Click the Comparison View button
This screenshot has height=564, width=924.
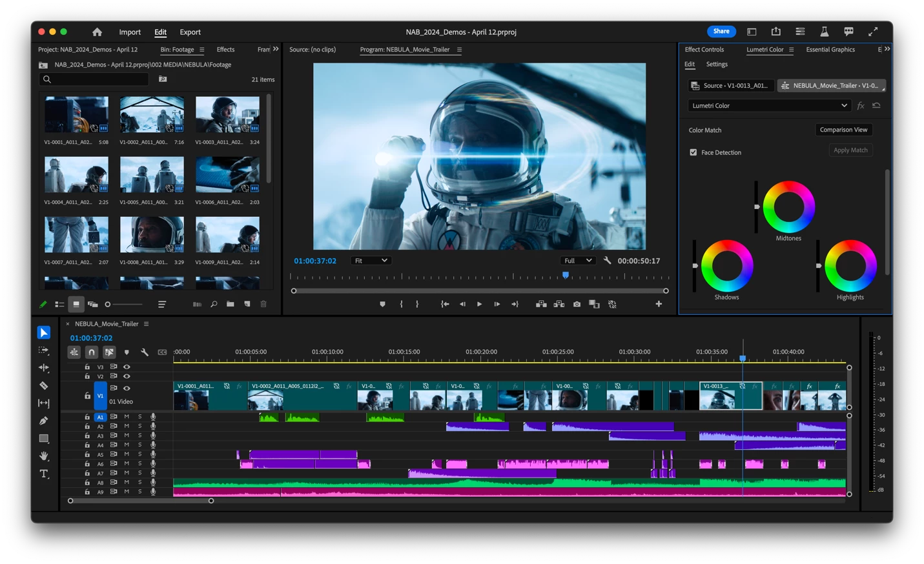point(843,130)
